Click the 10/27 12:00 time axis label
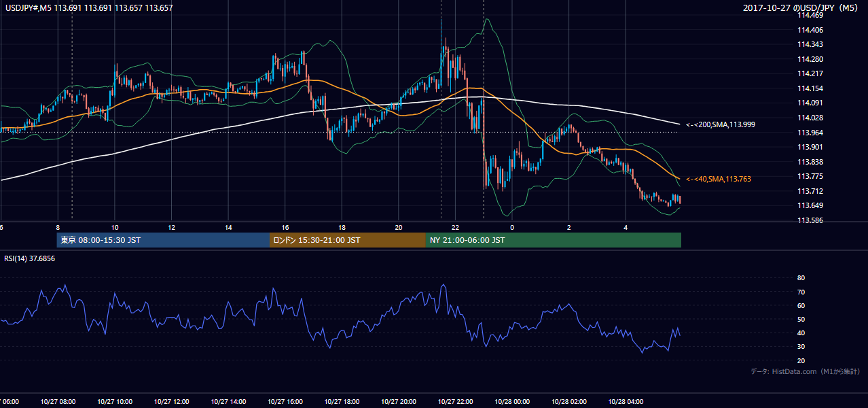 [x=172, y=401]
